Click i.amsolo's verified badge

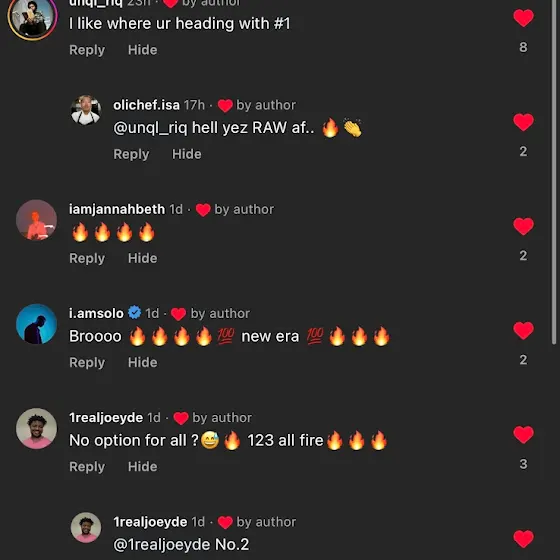coord(135,313)
